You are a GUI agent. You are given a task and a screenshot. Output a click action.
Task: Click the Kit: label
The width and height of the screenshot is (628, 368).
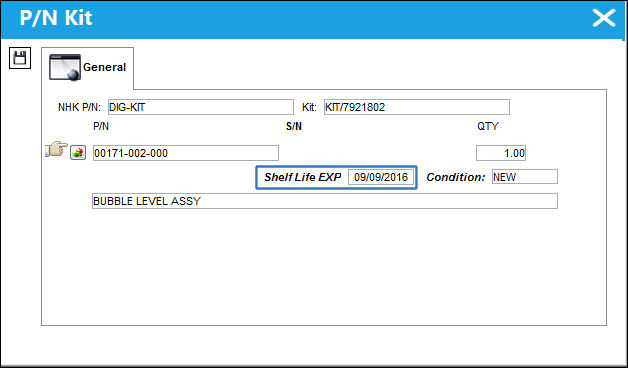(309, 107)
